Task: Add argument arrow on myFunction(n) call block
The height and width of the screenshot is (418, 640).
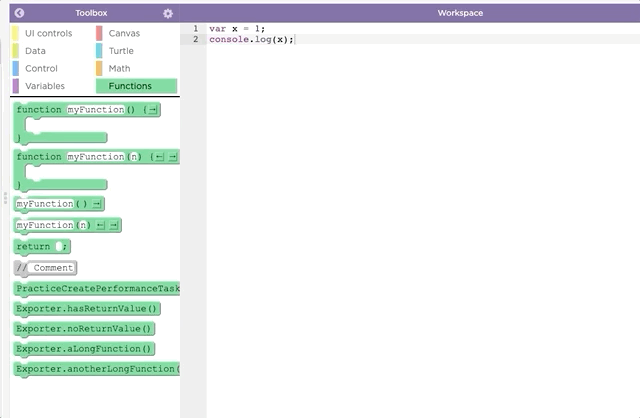Action: point(114,225)
